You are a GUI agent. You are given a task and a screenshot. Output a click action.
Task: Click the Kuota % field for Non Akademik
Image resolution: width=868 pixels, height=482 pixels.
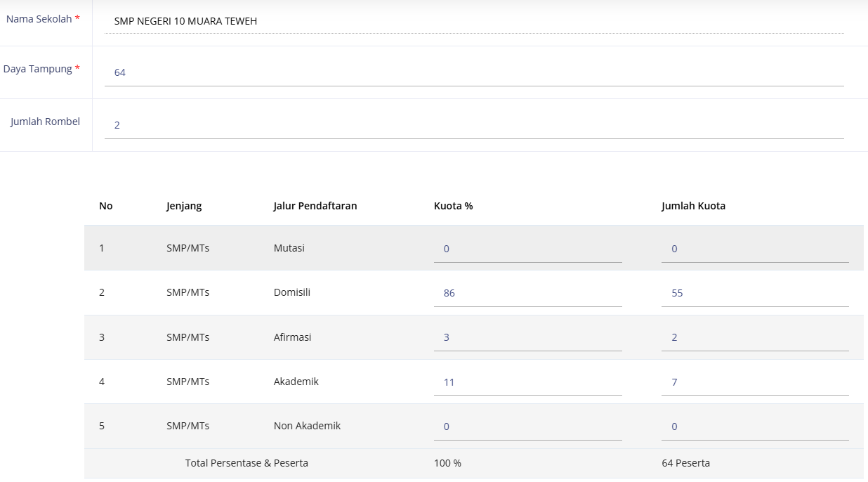point(527,426)
